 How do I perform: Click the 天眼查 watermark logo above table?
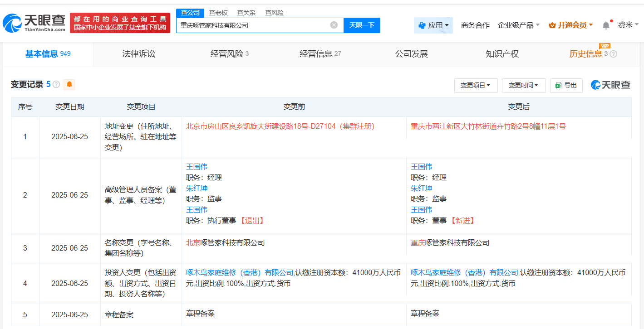(610, 85)
